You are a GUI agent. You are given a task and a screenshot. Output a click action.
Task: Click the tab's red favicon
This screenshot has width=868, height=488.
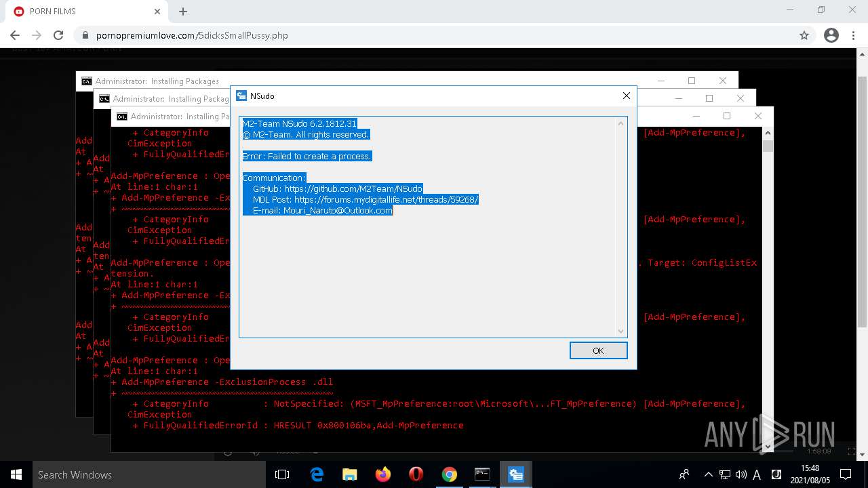tap(19, 12)
